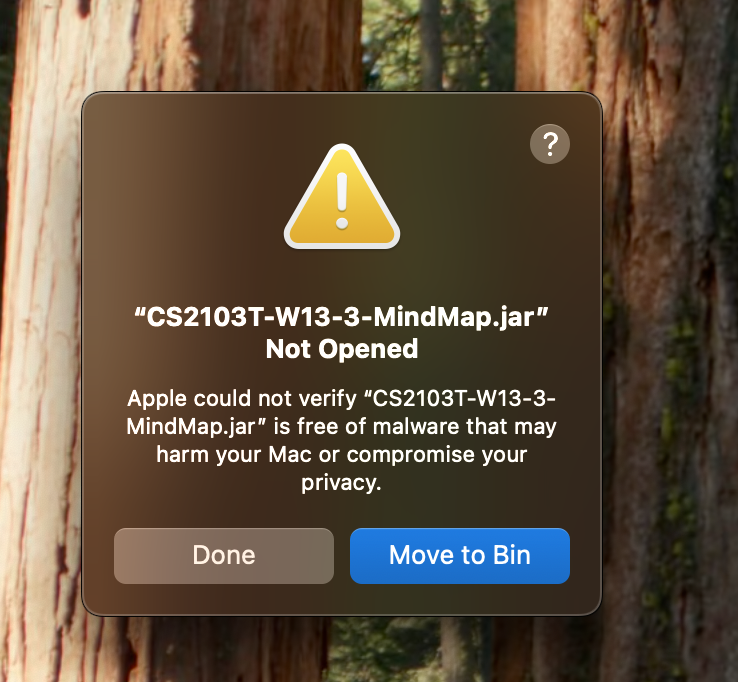Viewport: 738px width, 682px height.
Task: Select the blue default Move to Bin button
Action: pos(460,556)
